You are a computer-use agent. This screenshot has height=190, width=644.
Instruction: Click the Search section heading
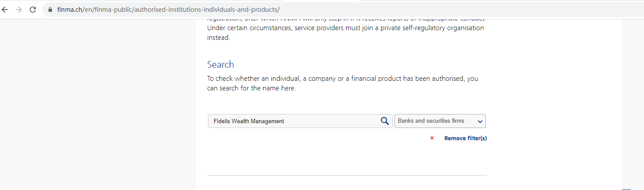[221, 65]
